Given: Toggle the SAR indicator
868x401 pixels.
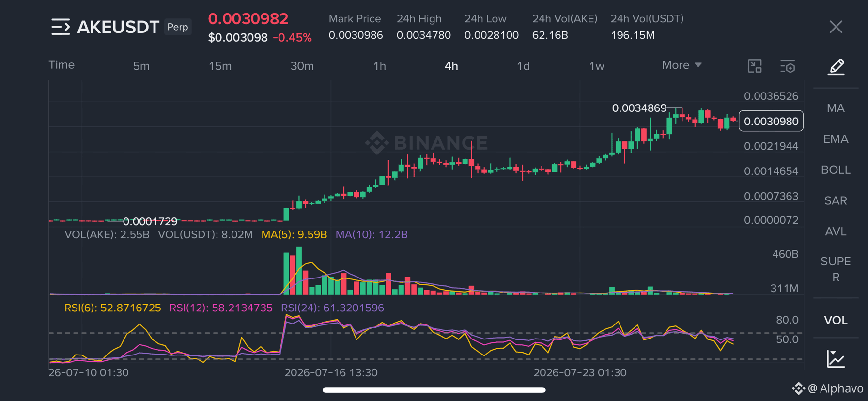Looking at the screenshot, I should point(836,200).
